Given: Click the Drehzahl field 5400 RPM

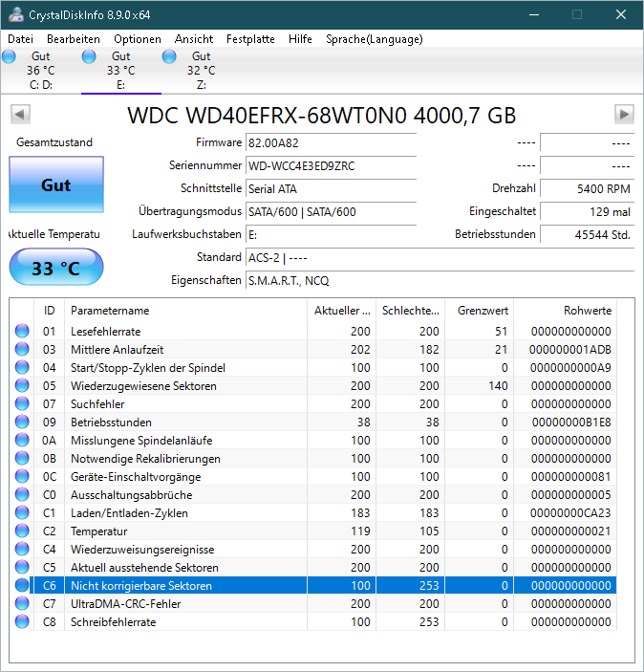Looking at the screenshot, I should tap(587, 188).
